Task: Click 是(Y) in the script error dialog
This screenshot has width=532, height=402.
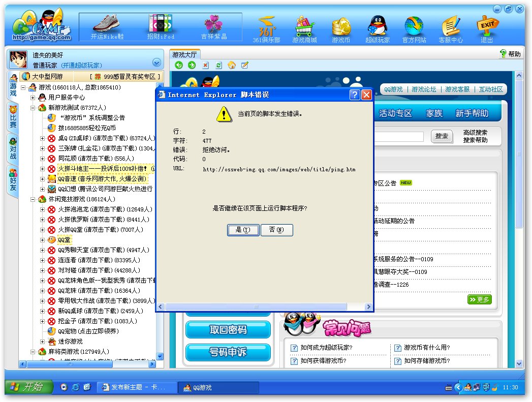Action: 243,230
